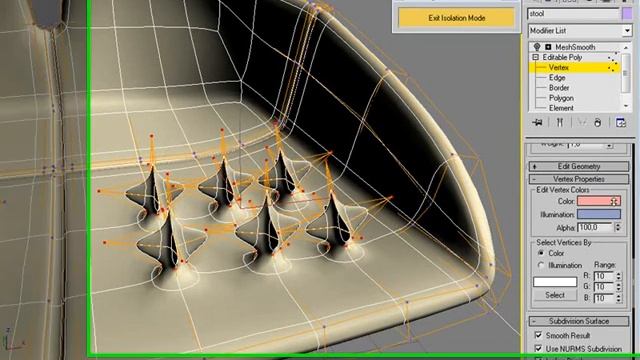Click the modifier stack scroll-down arrow
This screenshot has width=640, height=360.
point(626,106)
